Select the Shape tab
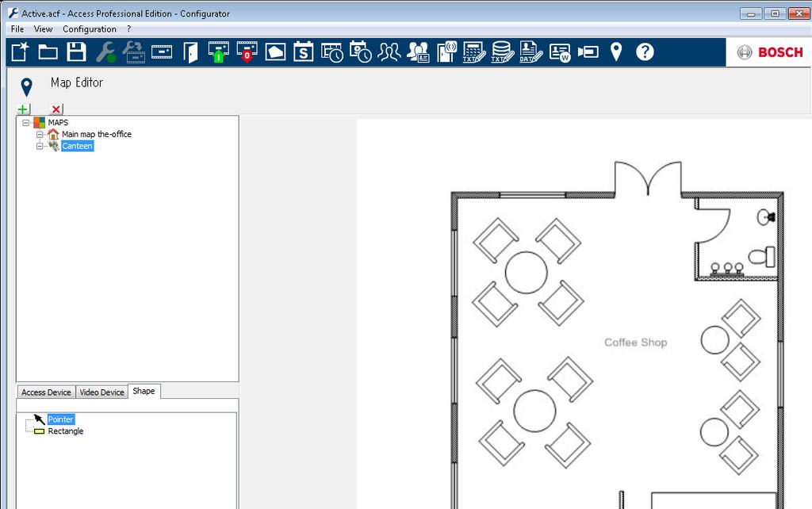The height and width of the screenshot is (509, 812). (x=144, y=391)
